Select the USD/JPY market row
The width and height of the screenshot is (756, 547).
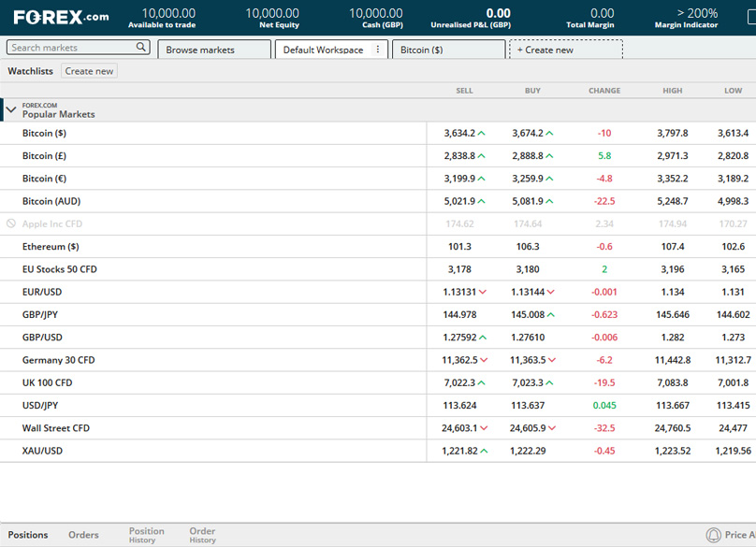(378, 405)
